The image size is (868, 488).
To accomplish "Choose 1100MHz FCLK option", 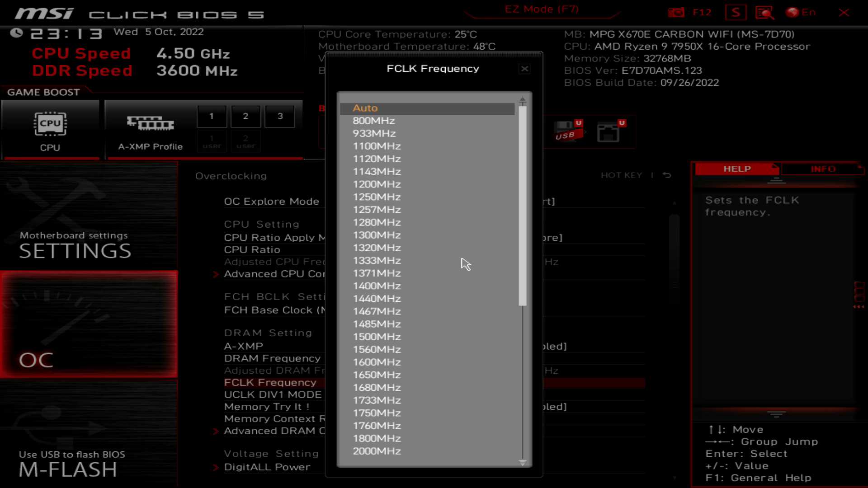I will click(x=427, y=146).
